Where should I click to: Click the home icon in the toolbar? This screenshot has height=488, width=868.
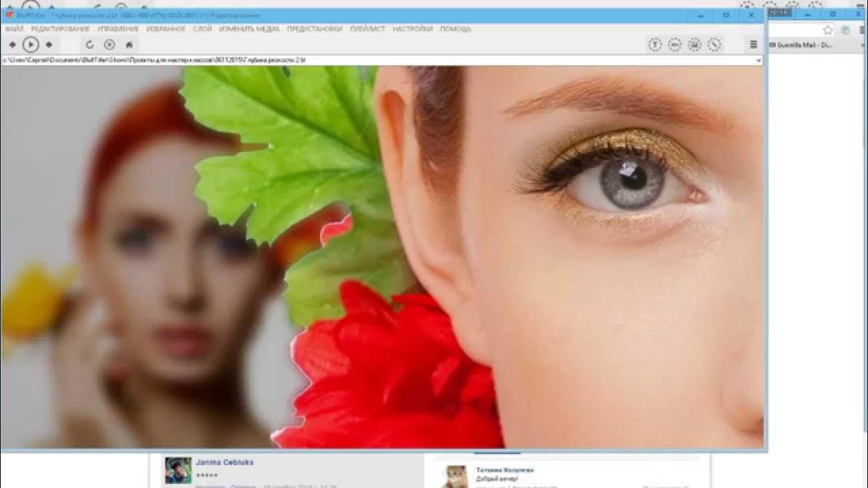pyautogui.click(x=129, y=45)
